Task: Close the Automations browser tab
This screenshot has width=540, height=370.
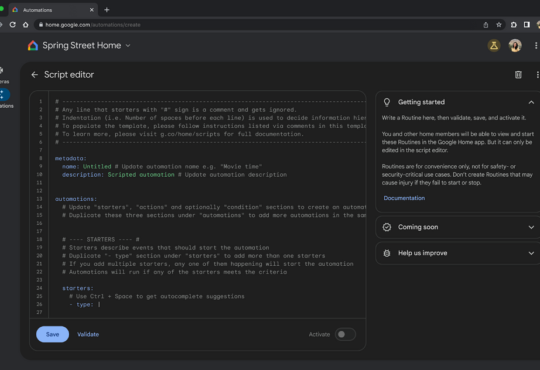Action: point(92,10)
